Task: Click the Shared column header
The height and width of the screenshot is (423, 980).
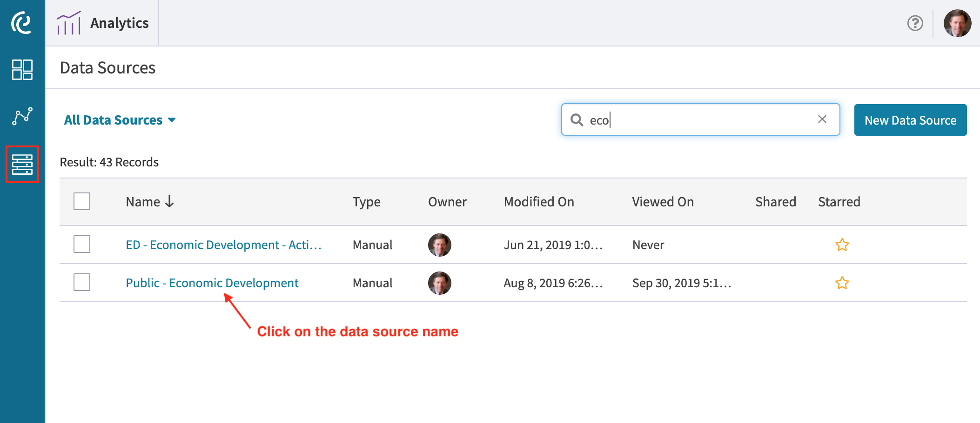Action: pos(775,202)
